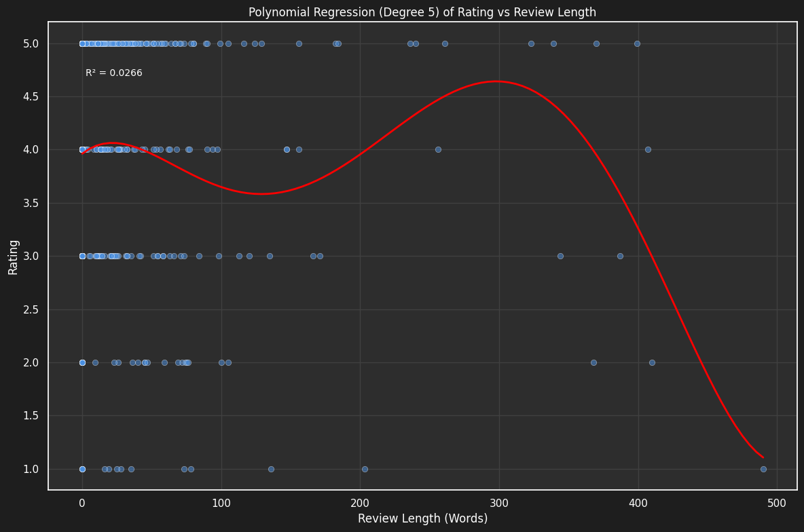Screen dimensions: 804x532
Task: Click the rating-2 point near 410 words
Action: (x=651, y=362)
